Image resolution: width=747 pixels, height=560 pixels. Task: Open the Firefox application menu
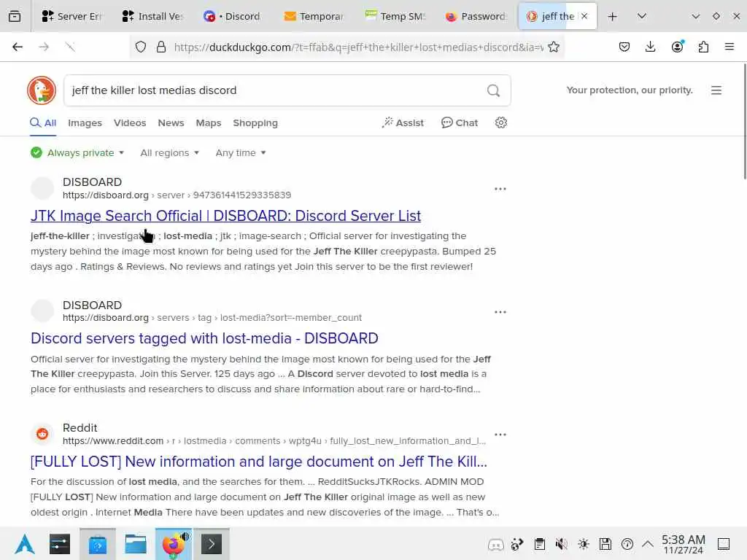729,47
